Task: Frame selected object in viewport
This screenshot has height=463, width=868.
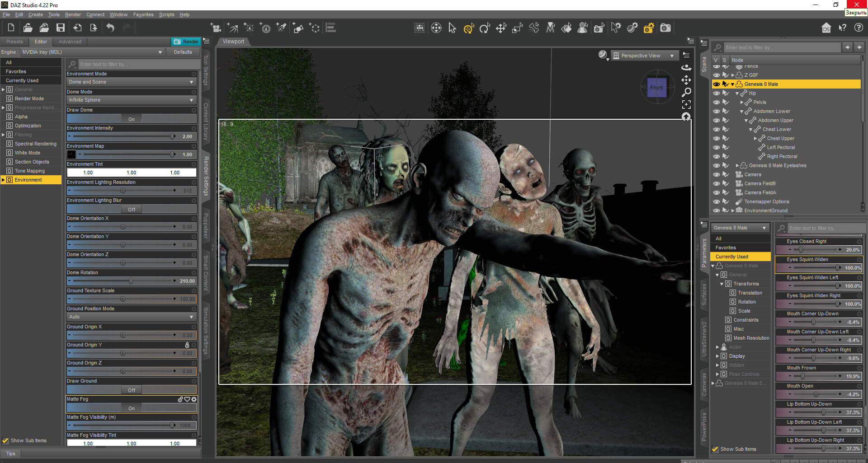Action: [x=686, y=105]
